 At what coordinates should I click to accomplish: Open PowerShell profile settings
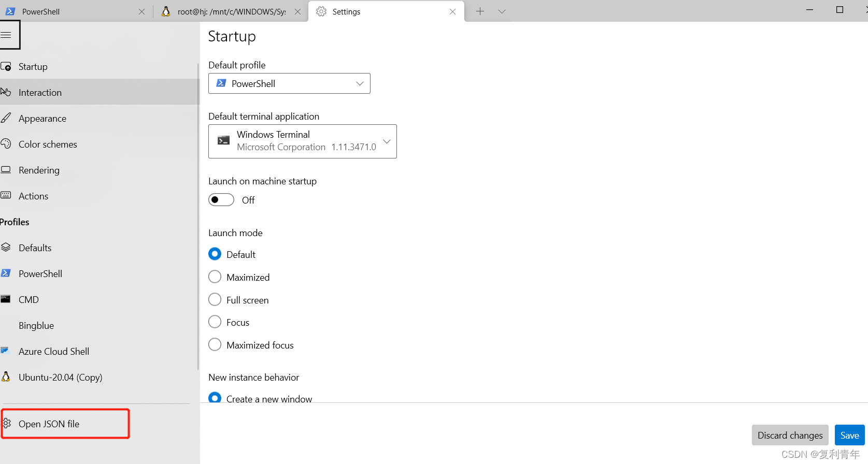[x=98, y=273]
